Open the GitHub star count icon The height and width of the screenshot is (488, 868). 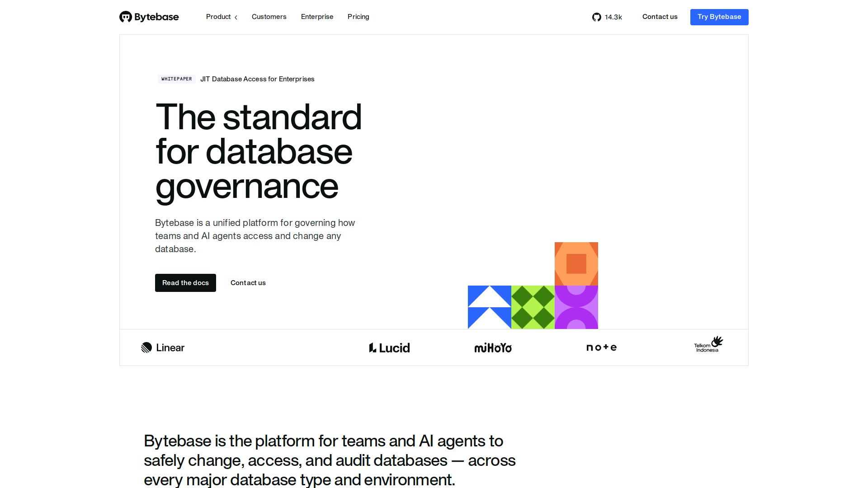point(597,17)
